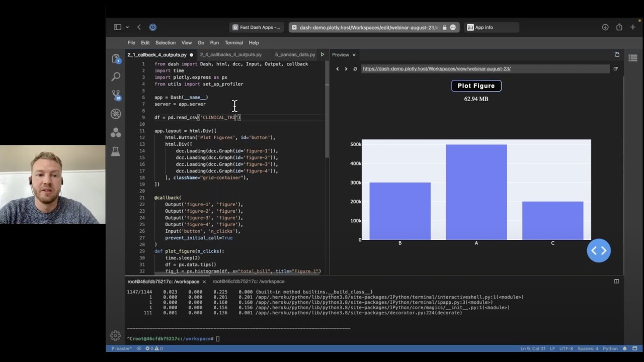Reload the Preview panel page
Screen dimensions: 644x362
coord(355,69)
